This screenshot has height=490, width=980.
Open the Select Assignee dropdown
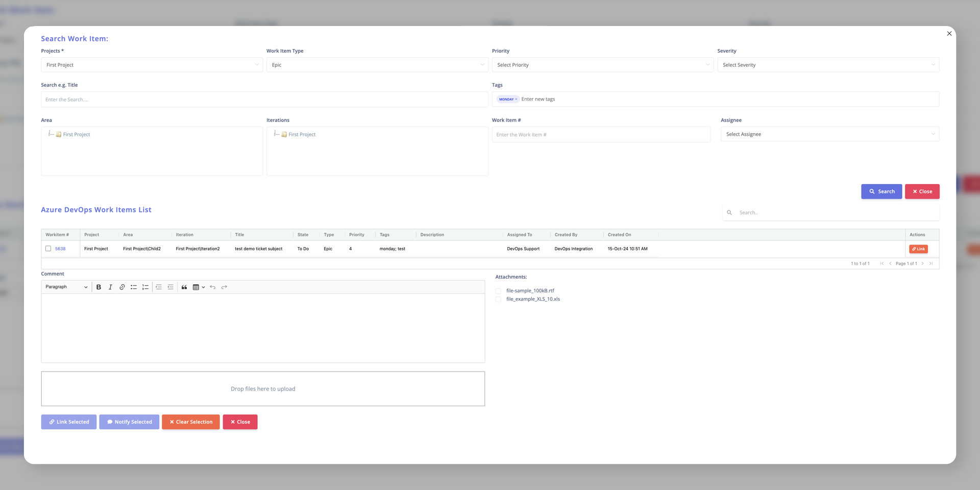point(829,134)
